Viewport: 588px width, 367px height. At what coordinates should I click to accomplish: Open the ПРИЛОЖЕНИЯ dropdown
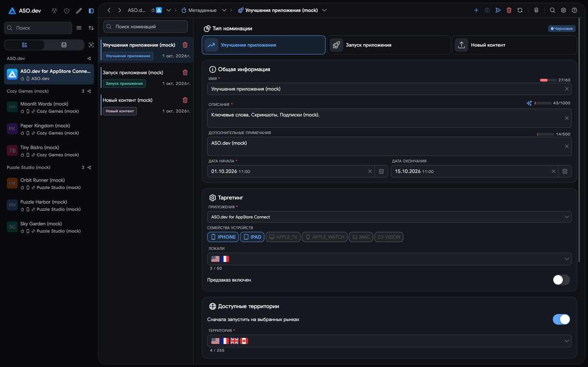389,217
